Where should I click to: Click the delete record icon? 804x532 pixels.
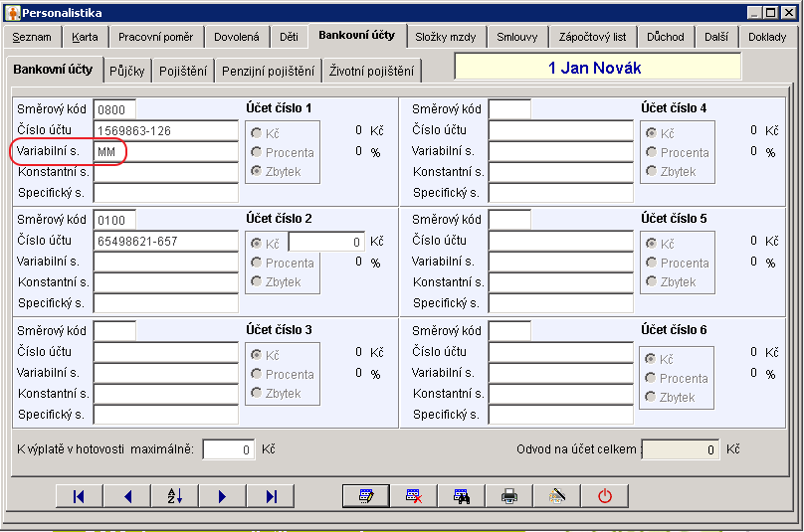tap(413, 496)
